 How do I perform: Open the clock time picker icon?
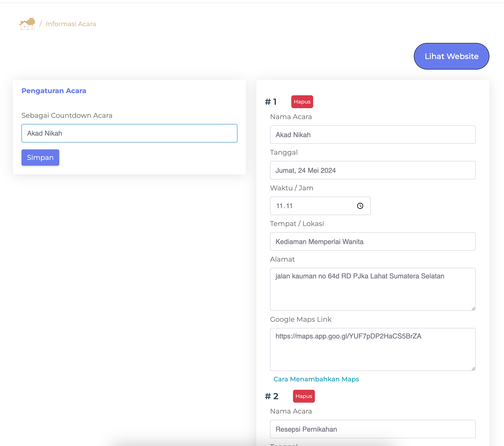(360, 206)
